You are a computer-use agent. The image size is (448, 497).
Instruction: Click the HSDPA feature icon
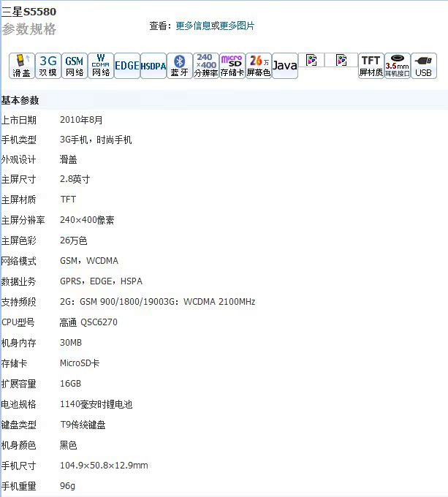pyautogui.click(x=153, y=66)
